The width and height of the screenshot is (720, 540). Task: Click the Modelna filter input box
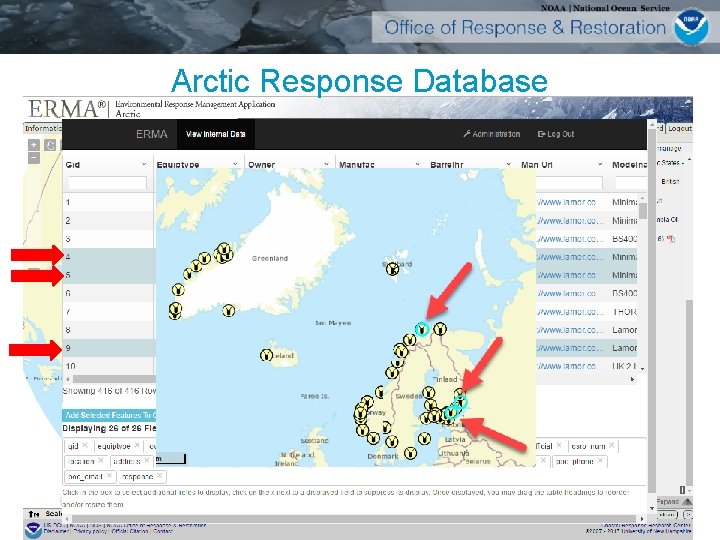point(631,183)
